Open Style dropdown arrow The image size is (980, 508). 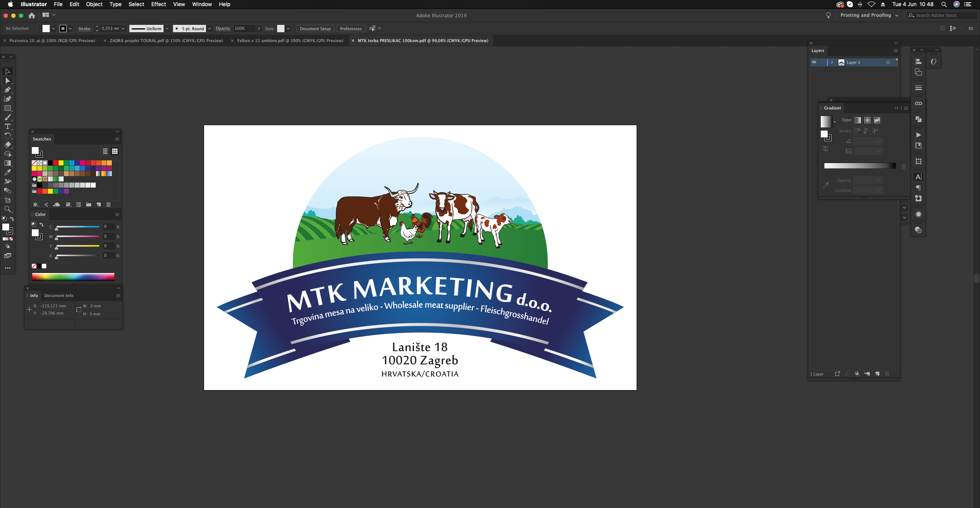click(x=288, y=28)
